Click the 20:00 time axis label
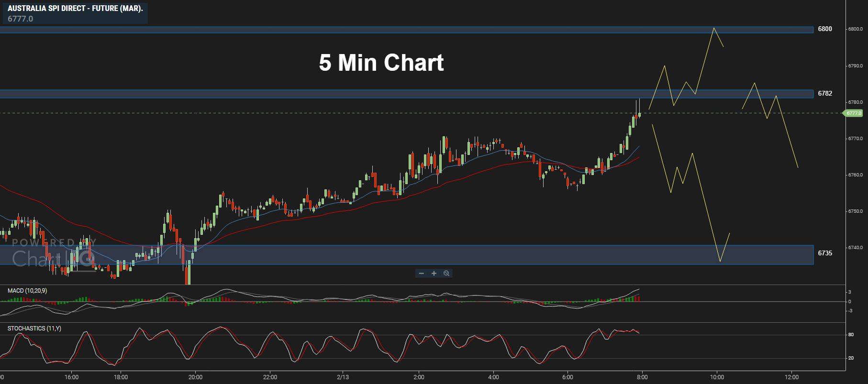This screenshot has width=868, height=384. [195, 377]
